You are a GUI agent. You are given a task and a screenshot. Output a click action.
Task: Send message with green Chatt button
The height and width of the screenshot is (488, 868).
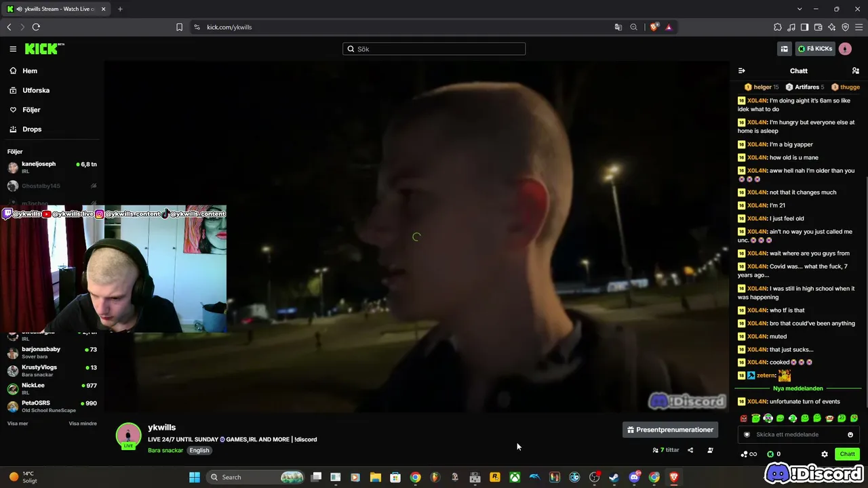[x=848, y=454]
